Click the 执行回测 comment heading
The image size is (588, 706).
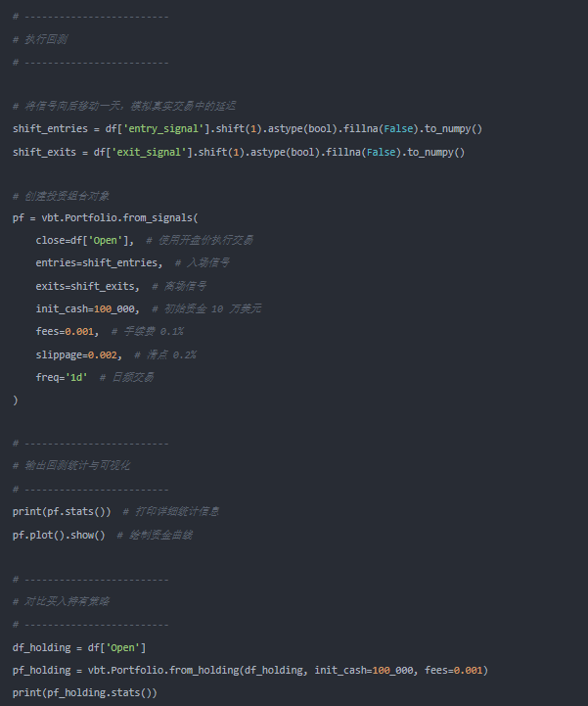pos(40,39)
